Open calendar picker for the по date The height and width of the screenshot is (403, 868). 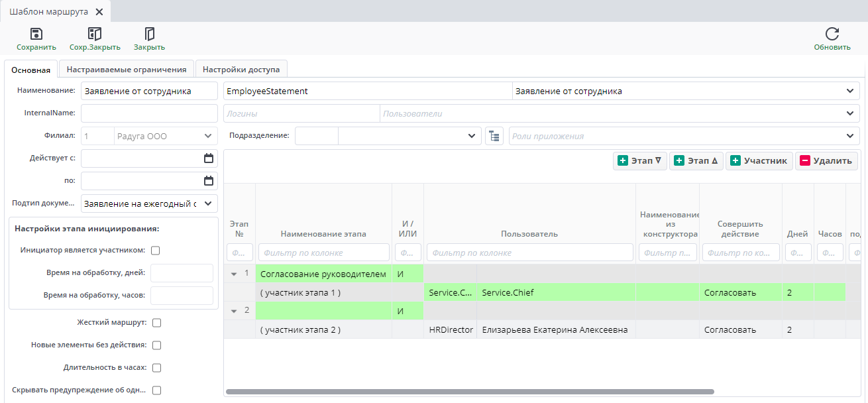point(209,181)
